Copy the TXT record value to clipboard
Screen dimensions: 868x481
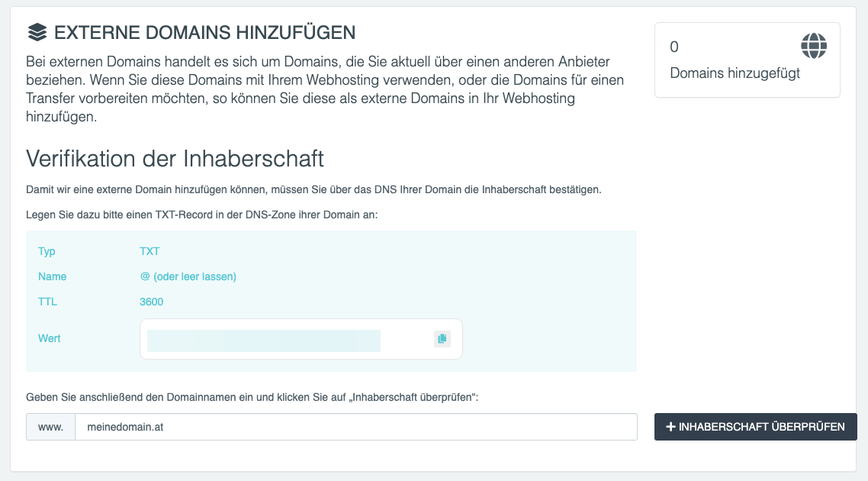442,339
